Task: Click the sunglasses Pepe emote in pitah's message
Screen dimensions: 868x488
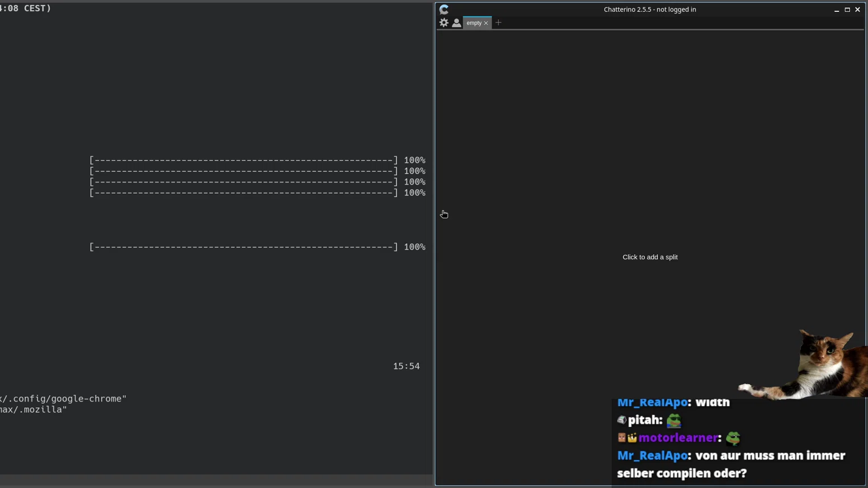Action: 674,421
